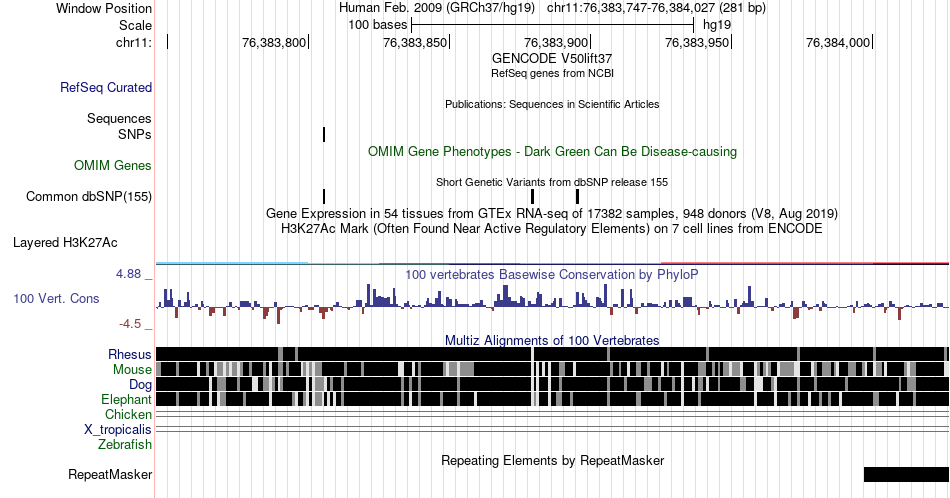Click the SNP mark in Sequences SNPs track

pyautogui.click(x=324, y=134)
